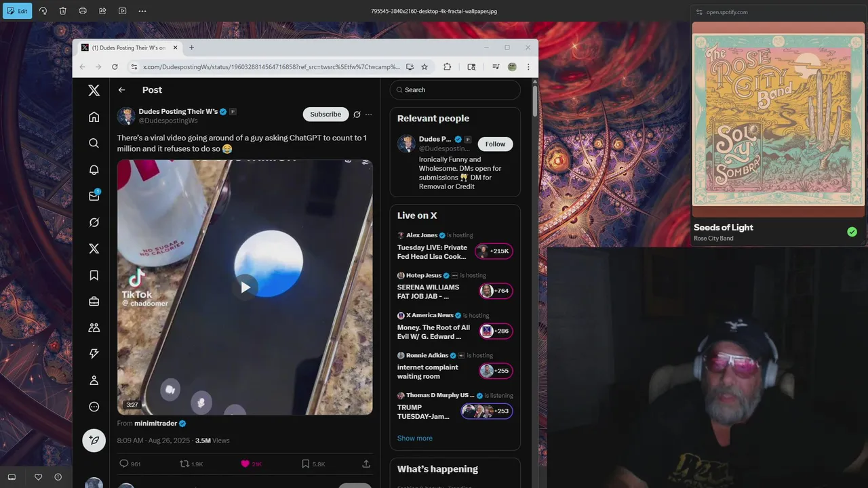Show image info icon at bottom left
Viewport: 868px width, 488px height.
[x=58, y=477]
